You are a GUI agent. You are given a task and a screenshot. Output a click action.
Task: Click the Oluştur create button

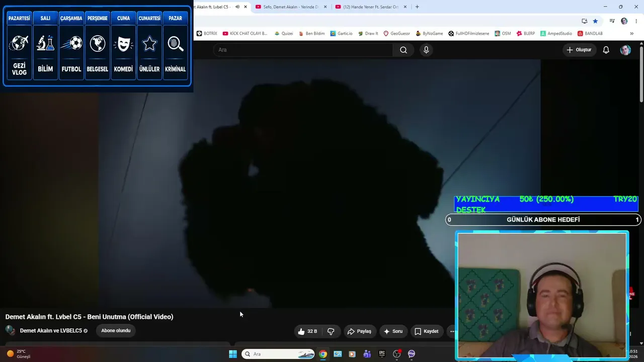tap(579, 50)
